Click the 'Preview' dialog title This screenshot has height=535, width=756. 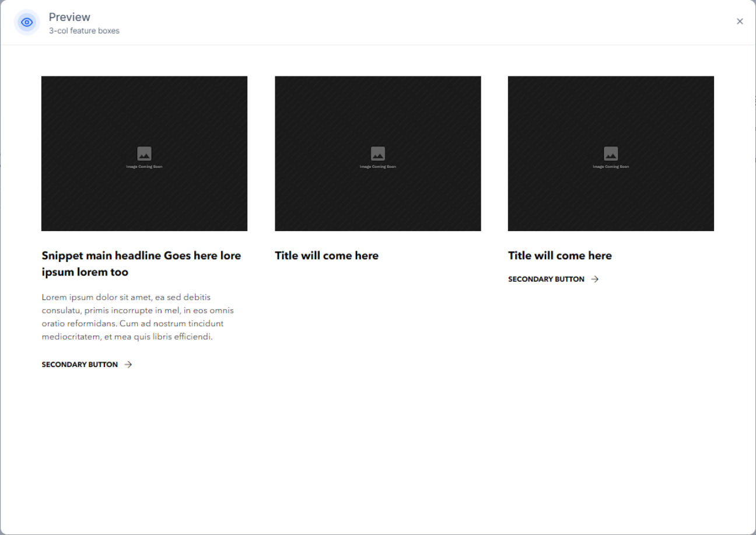(x=69, y=17)
